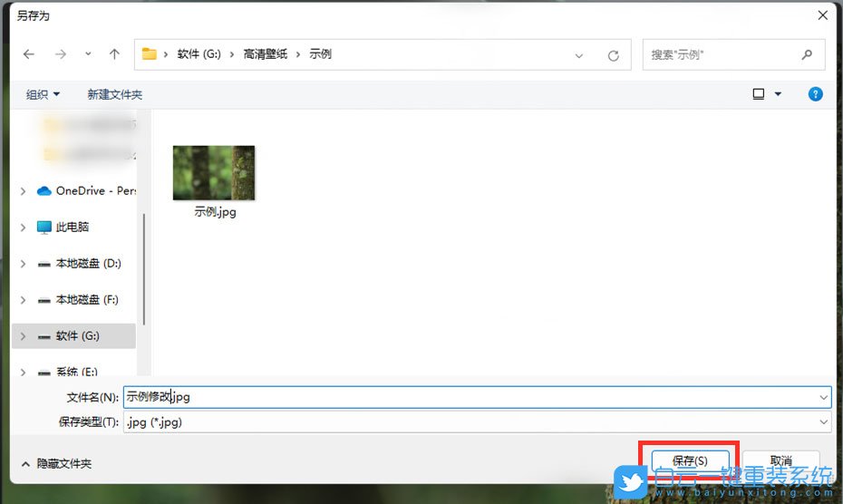Open recent locations dropdown arrow
The width and height of the screenshot is (843, 504).
tap(88, 53)
